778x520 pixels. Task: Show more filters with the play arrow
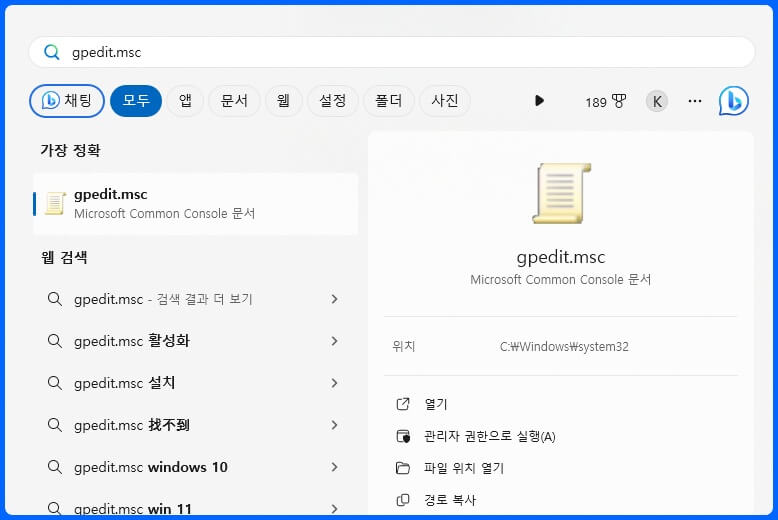pos(539,101)
